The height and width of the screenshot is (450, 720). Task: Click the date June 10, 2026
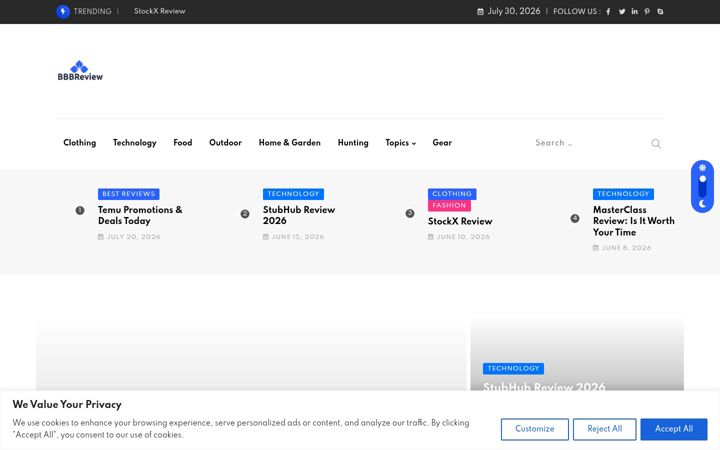463,237
